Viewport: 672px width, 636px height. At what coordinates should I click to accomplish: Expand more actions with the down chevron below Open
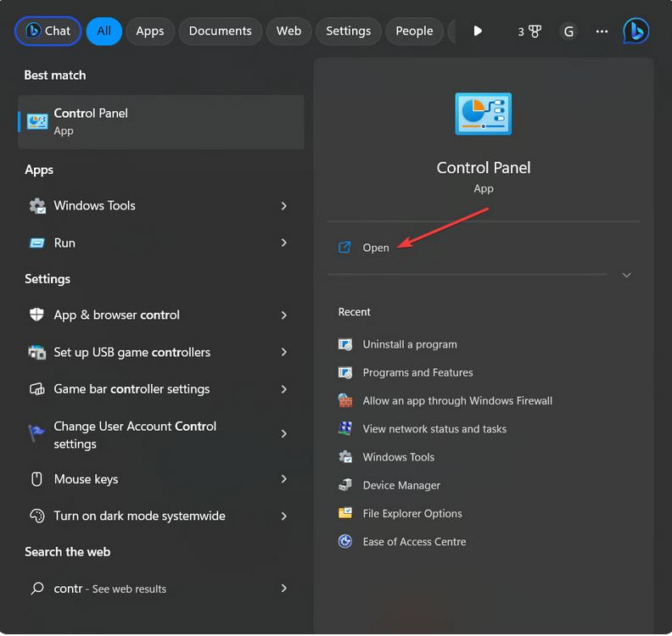(626, 275)
